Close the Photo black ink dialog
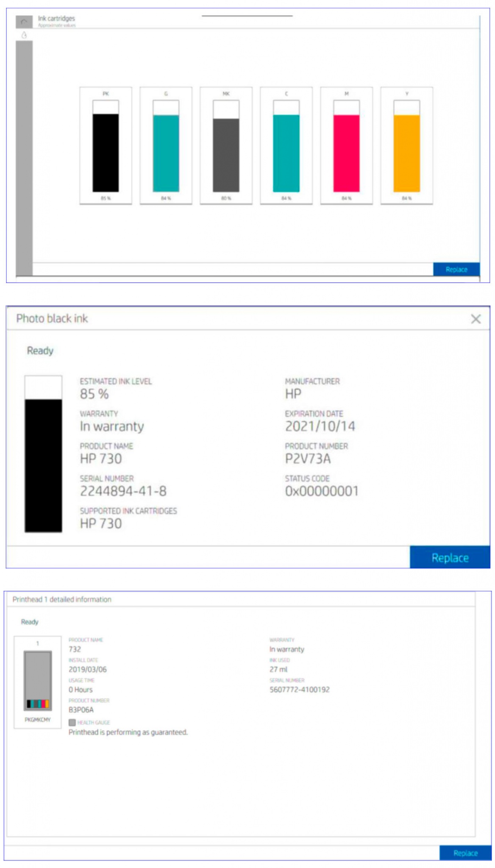Image resolution: width=495 pixels, height=868 pixels. click(x=476, y=319)
